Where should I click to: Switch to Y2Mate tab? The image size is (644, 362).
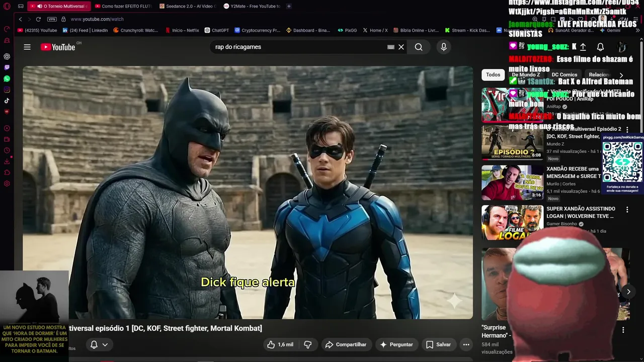(x=252, y=6)
